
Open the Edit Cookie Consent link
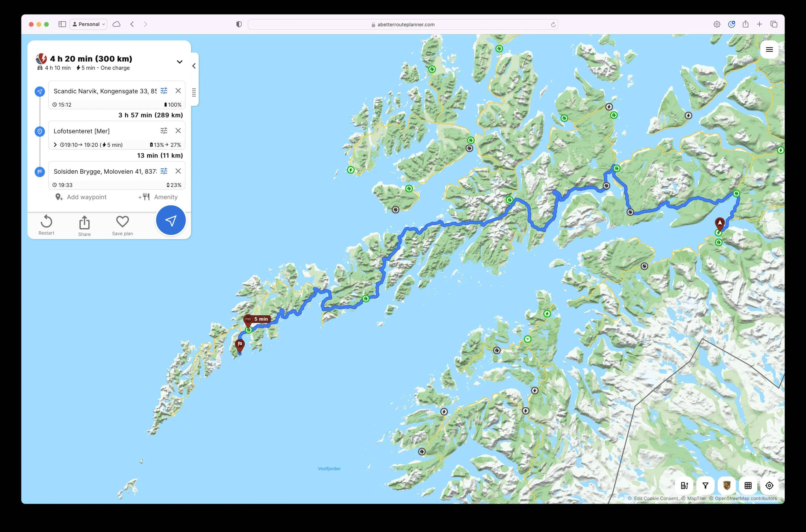[x=656, y=498]
